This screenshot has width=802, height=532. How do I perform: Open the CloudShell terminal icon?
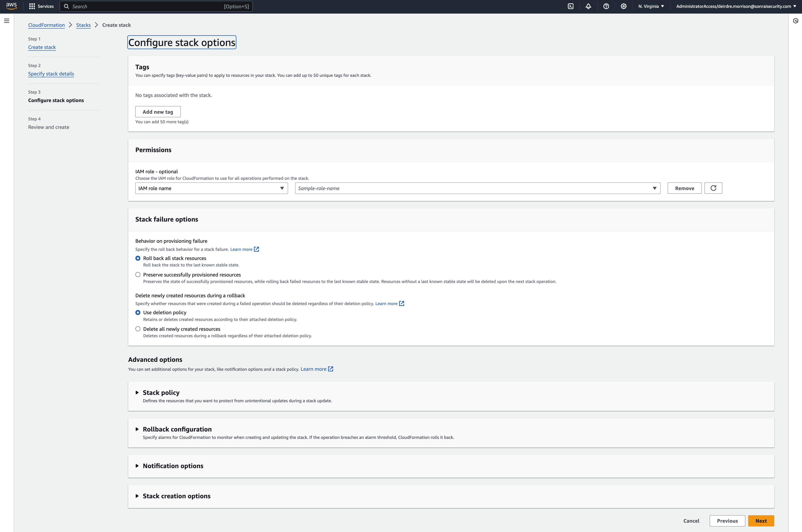571,6
